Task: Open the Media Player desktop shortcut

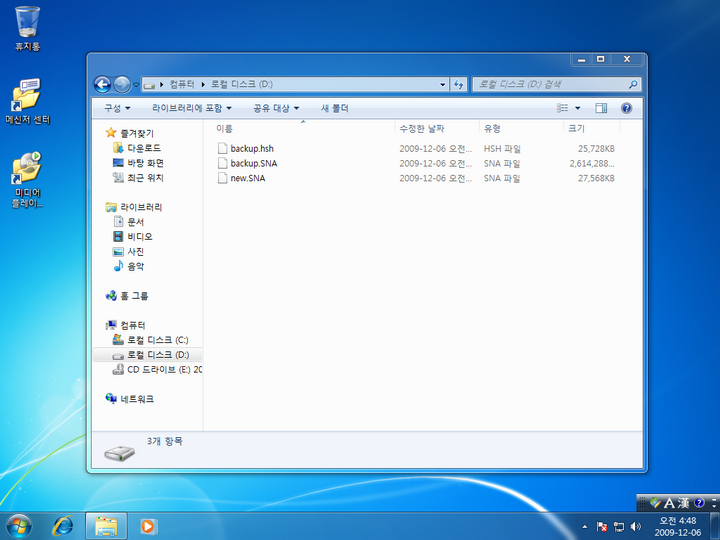Action: coord(27,180)
